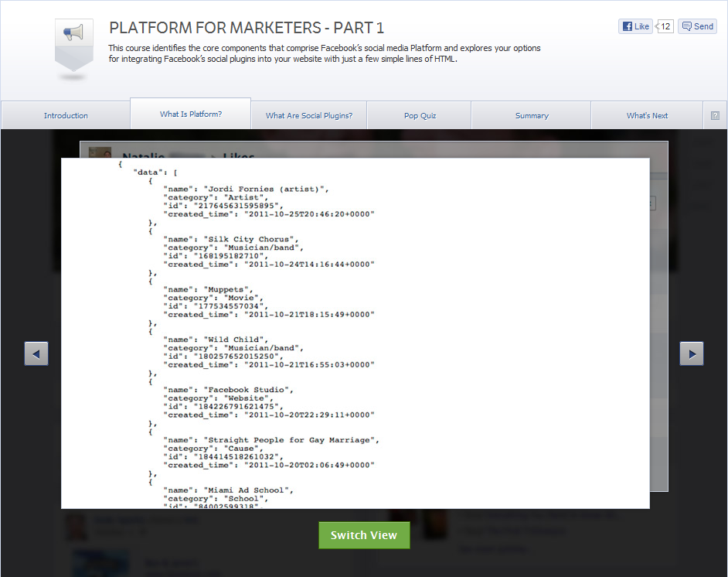The width and height of the screenshot is (728, 577).
Task: Click created_time "2011-10-21T18:15:49+0000"
Action: tap(269, 315)
